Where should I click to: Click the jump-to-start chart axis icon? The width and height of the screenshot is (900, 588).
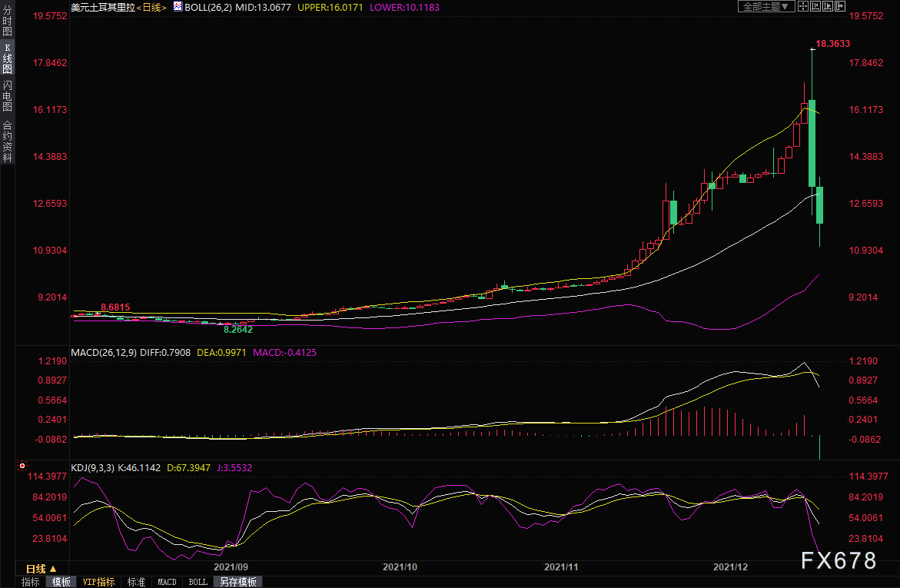click(x=815, y=6)
